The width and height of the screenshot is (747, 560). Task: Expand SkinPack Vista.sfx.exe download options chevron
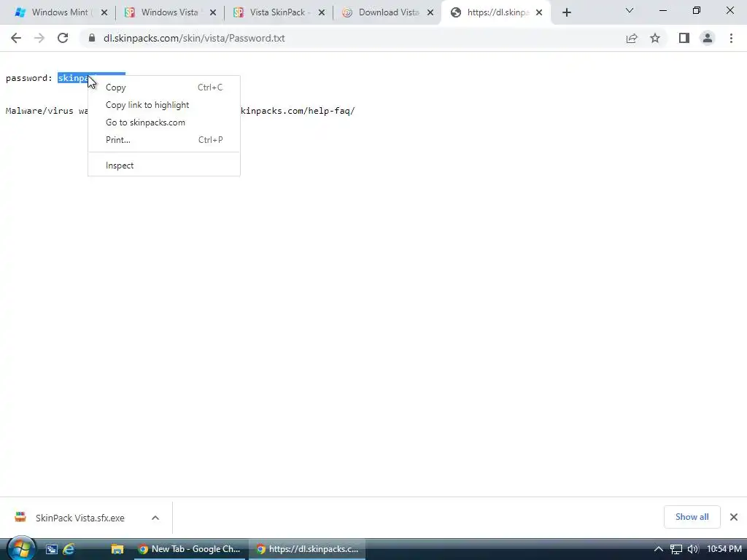[155, 518]
